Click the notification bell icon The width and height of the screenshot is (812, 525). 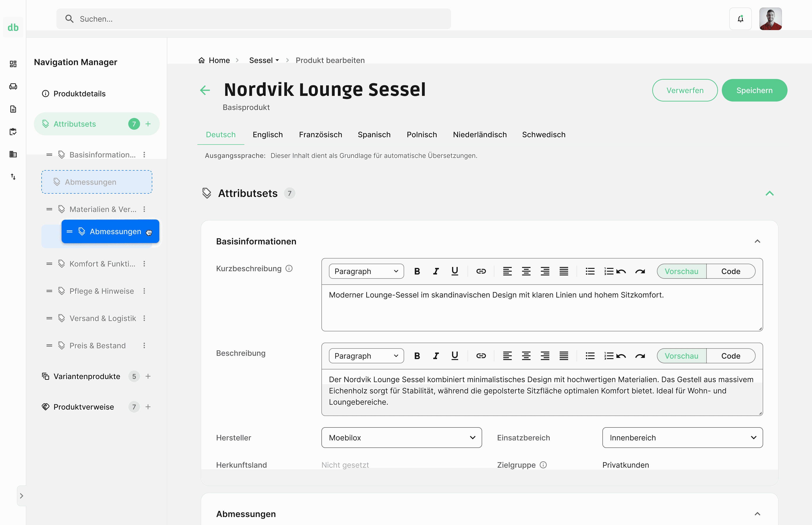point(740,19)
